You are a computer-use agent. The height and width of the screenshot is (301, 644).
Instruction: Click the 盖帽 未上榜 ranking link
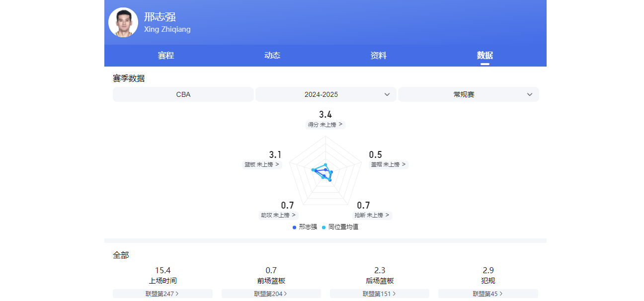388,164
